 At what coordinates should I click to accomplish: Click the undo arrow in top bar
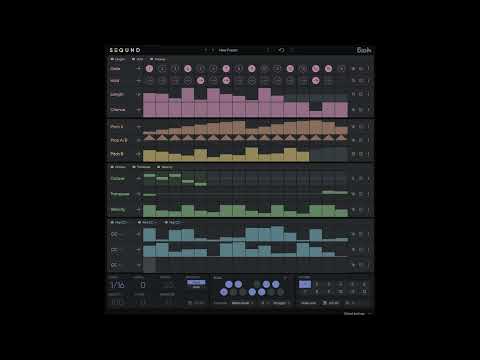click(x=281, y=50)
